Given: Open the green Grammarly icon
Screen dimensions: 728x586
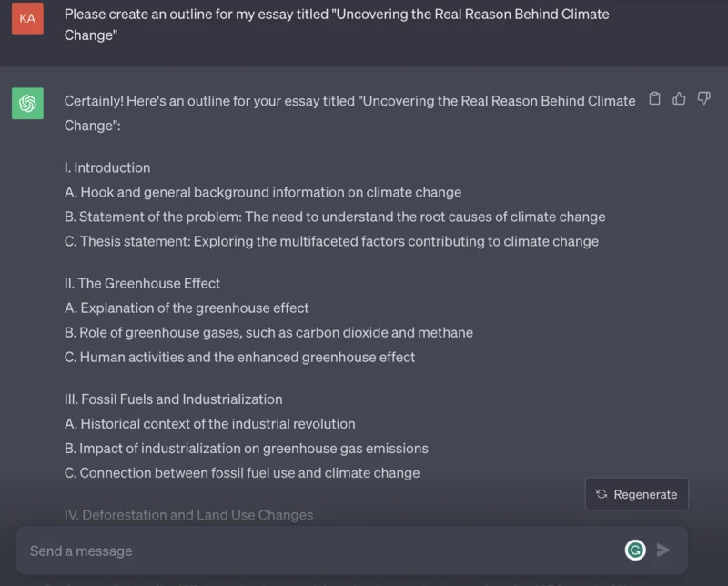Looking at the screenshot, I should click(635, 550).
